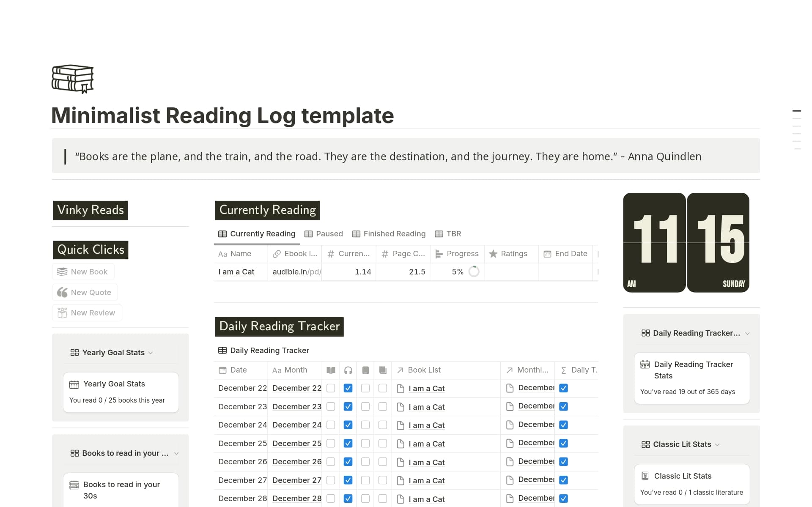Image resolution: width=812 pixels, height=507 pixels.
Task: Open the TBR tab
Action: click(448, 234)
